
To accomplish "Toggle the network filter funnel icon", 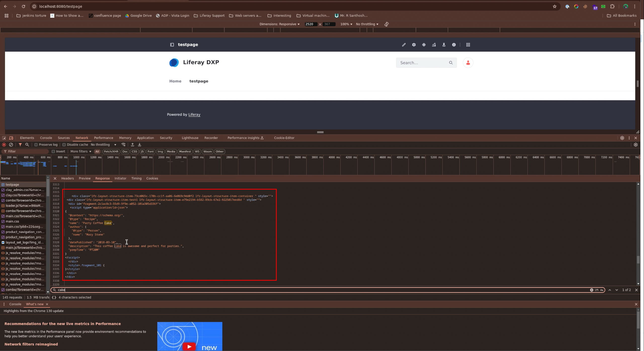I will tap(20, 145).
